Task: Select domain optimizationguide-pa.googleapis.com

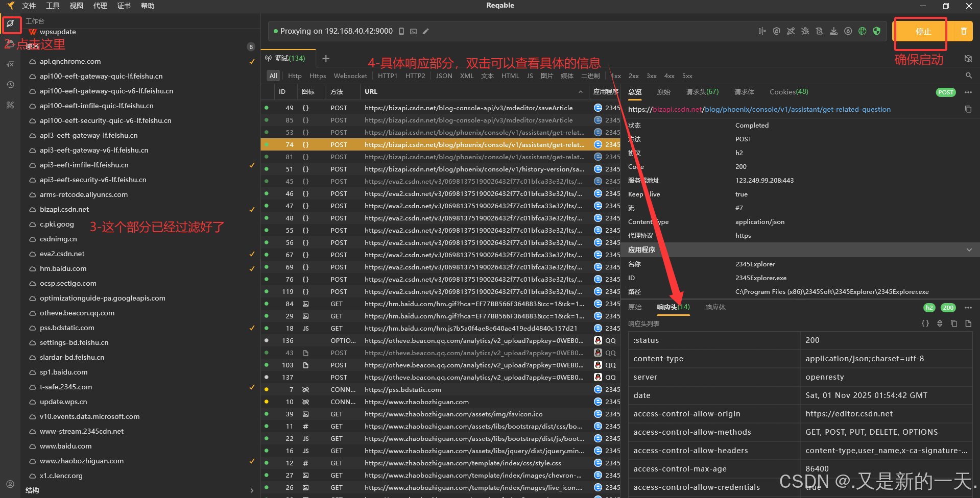Action: coord(103,298)
